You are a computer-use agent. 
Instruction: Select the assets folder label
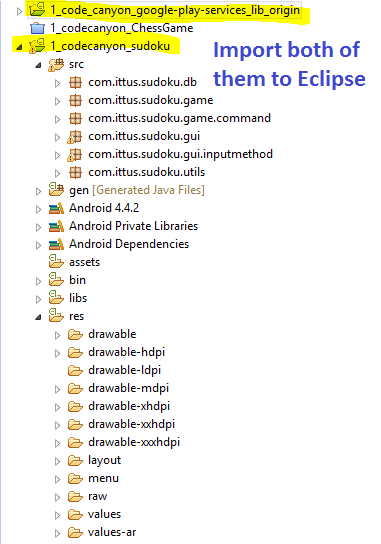[84, 262]
